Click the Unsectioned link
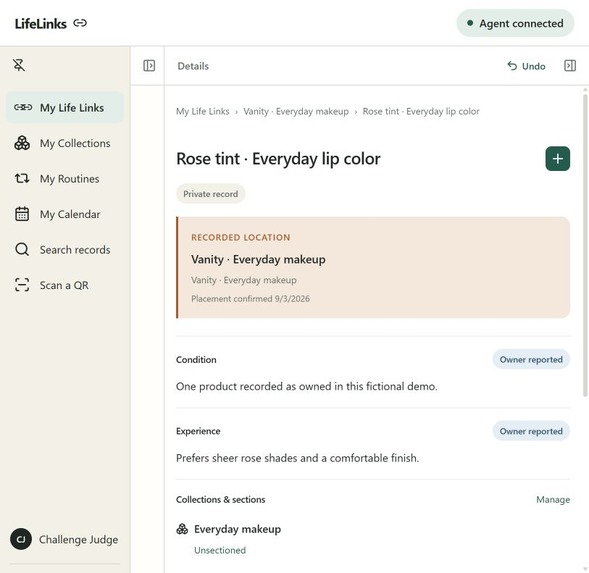The image size is (589, 573). [220, 550]
